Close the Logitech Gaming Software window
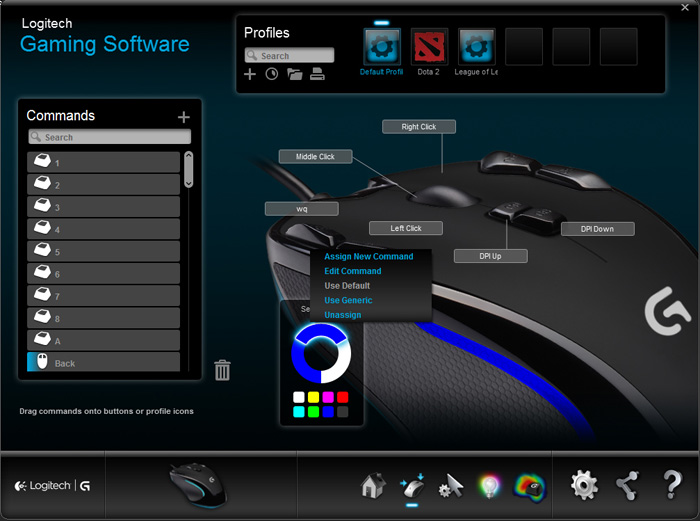Screen dimensions: 700x521 click(x=685, y=7)
